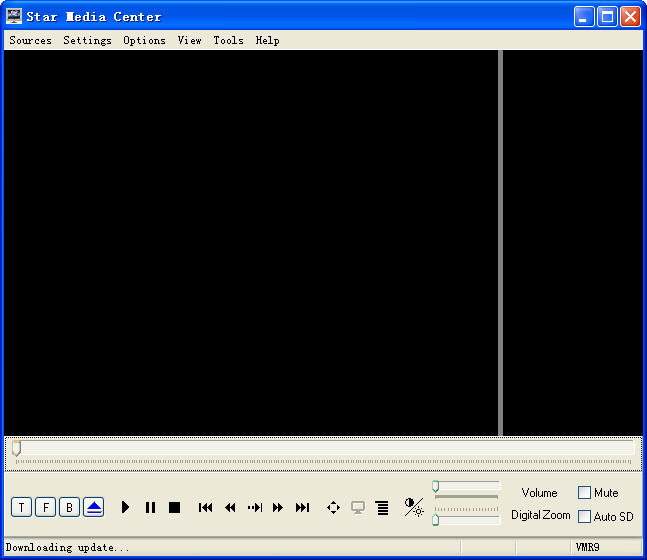Click the four-arrow pan/move icon

tap(333, 507)
